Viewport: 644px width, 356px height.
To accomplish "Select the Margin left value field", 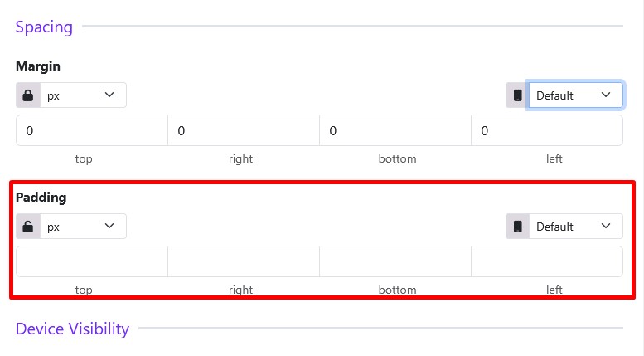I will (x=547, y=131).
